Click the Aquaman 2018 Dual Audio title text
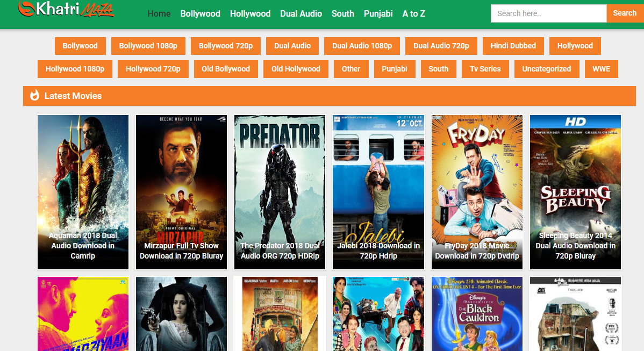The height and width of the screenshot is (351, 644). [83, 246]
